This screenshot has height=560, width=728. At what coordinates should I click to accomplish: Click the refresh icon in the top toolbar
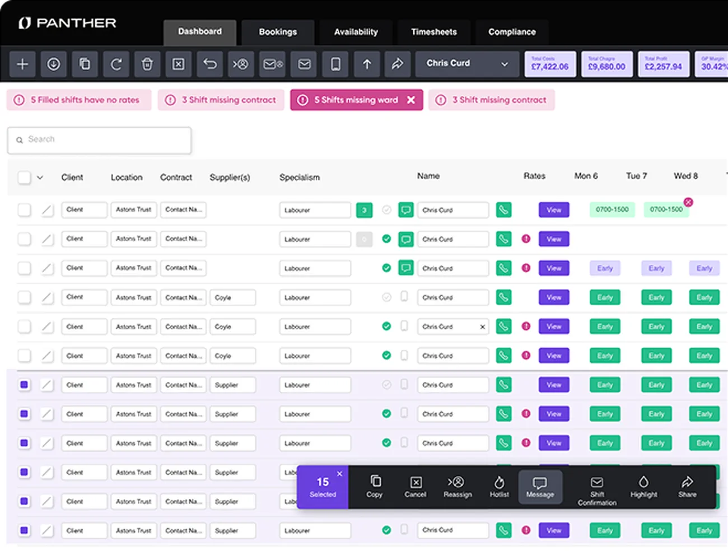pos(116,64)
